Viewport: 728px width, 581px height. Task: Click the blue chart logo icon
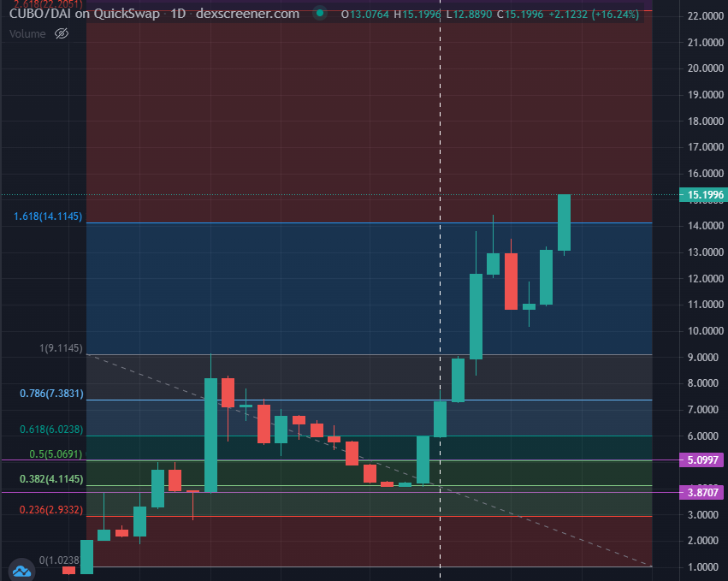click(x=21, y=571)
